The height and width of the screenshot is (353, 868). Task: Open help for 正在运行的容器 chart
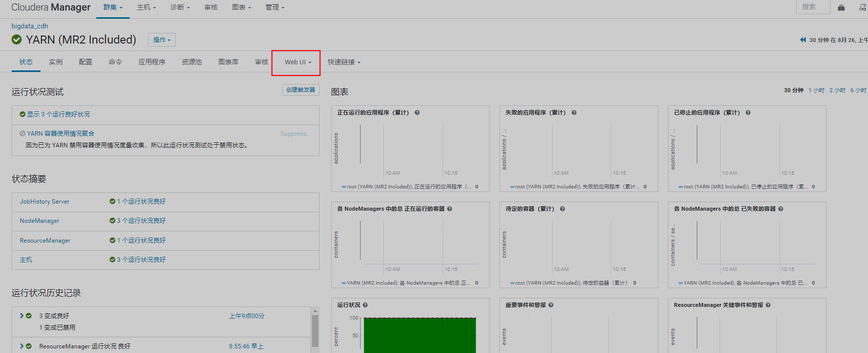tap(450, 209)
